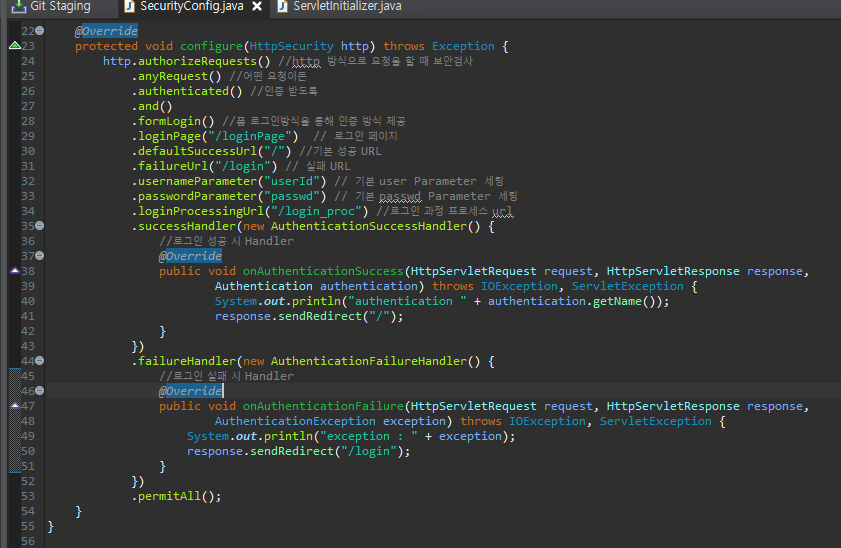Click authenticated() call on line 26

coord(190,92)
